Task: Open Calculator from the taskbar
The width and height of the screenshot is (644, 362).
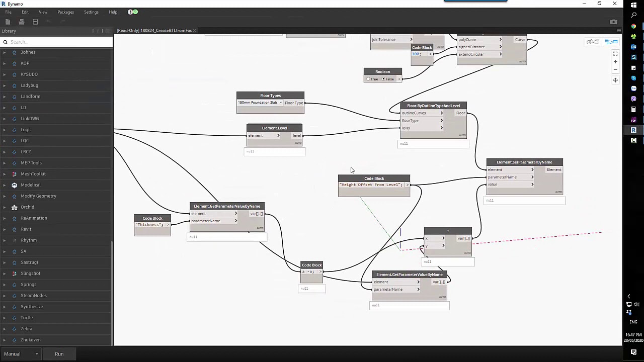Action: coord(633,110)
